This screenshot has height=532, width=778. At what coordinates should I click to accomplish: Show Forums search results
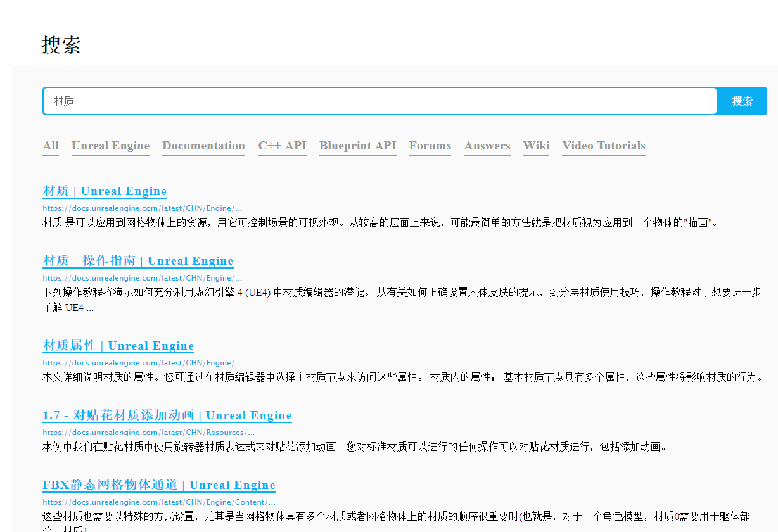pos(430,146)
